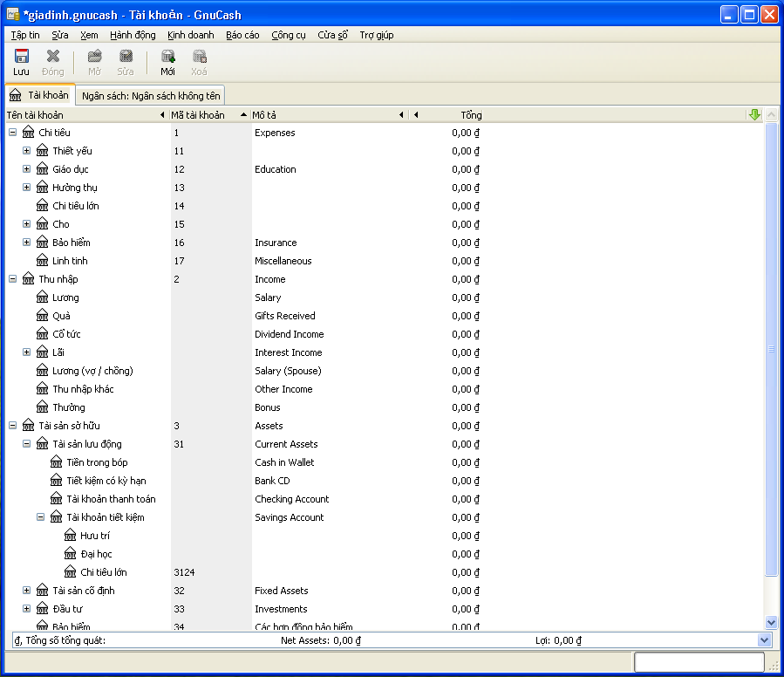784x677 pixels.
Task: Sort by Mô tả column header
Action: (x=329, y=115)
